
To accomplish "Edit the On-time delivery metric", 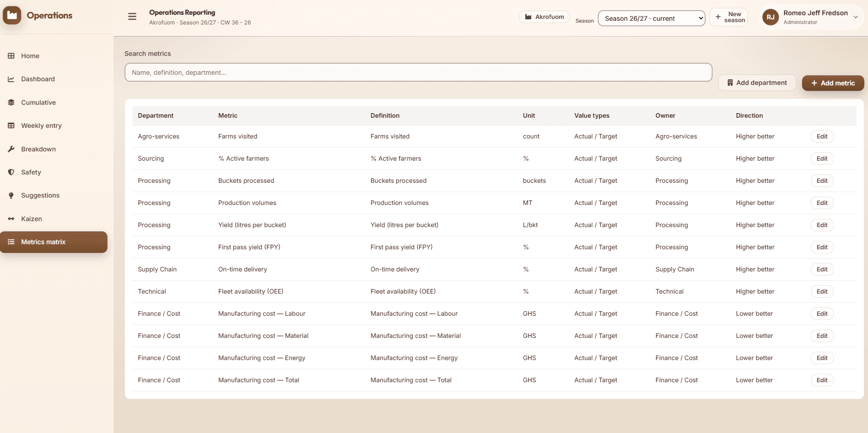I will click(x=822, y=269).
